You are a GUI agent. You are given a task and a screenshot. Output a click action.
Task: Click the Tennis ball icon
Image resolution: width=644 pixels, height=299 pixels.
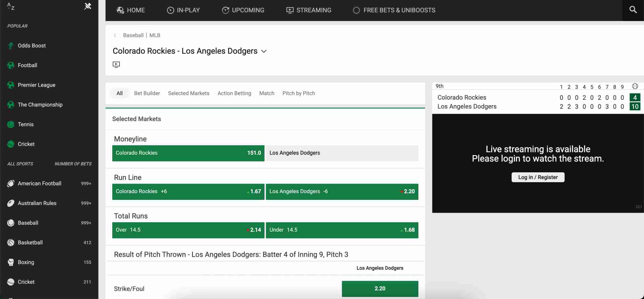(11, 124)
